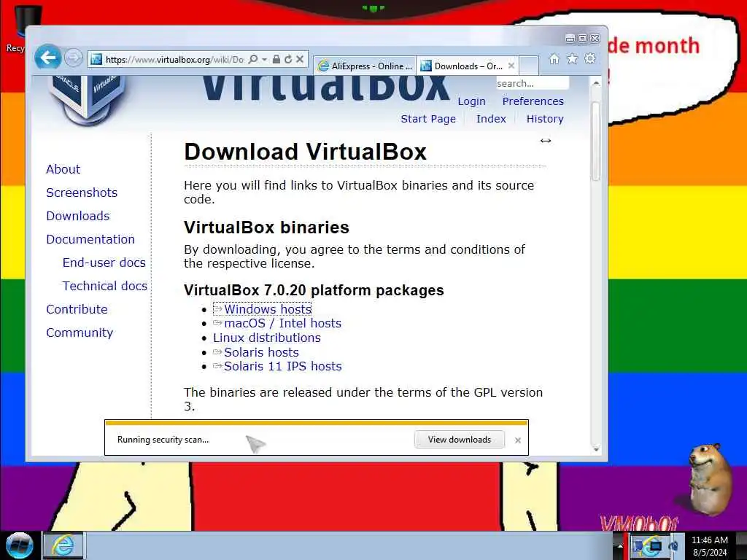Open Community in the sidebar
This screenshot has width=747, height=560.
point(80,332)
